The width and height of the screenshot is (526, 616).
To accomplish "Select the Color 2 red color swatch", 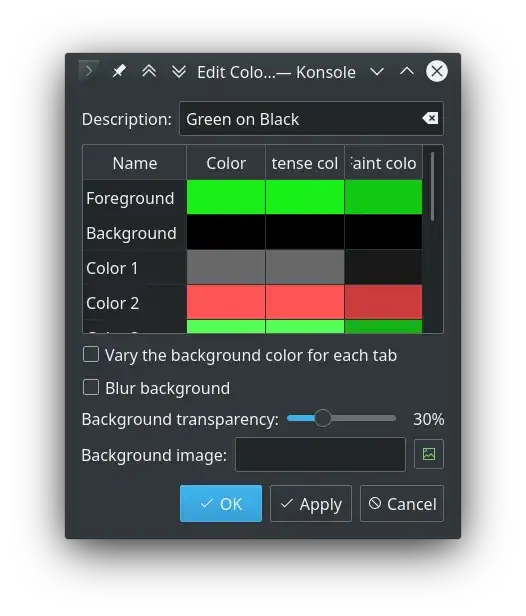I will coord(226,302).
